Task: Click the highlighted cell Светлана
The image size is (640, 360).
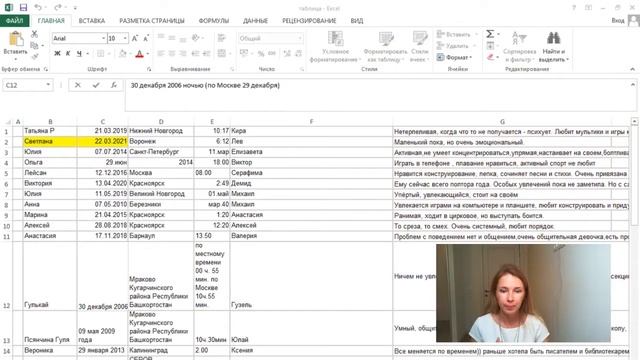Action: pos(50,141)
